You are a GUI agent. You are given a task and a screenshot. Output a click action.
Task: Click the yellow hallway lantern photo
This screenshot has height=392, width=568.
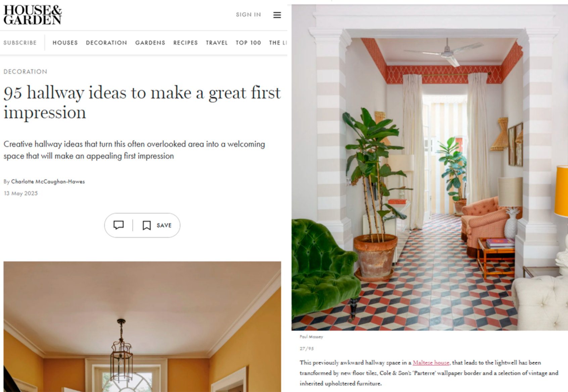142,327
